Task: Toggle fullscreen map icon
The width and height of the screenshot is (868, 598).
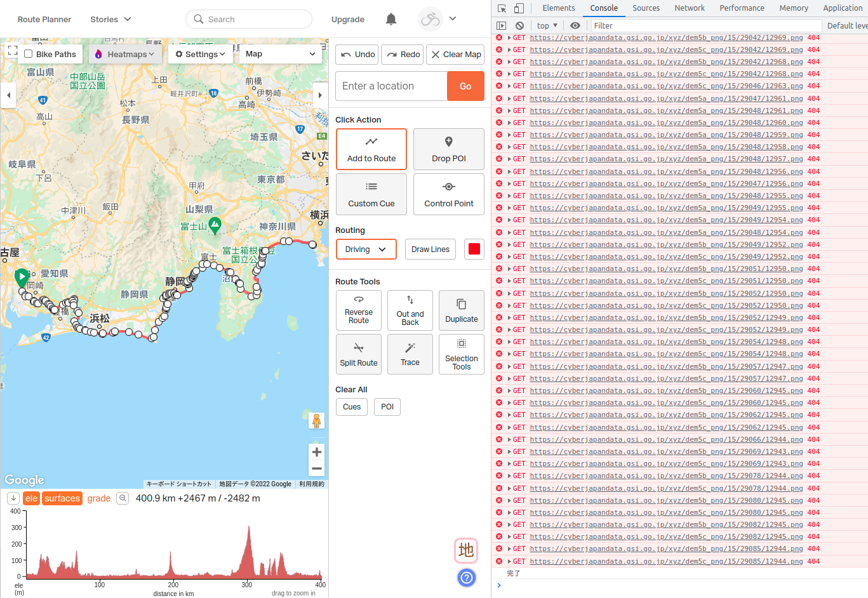Action: (x=12, y=50)
